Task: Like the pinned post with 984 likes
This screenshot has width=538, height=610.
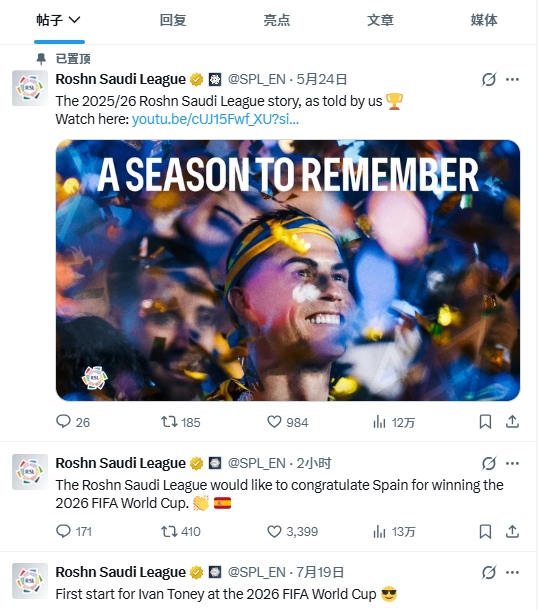Action: (x=274, y=422)
